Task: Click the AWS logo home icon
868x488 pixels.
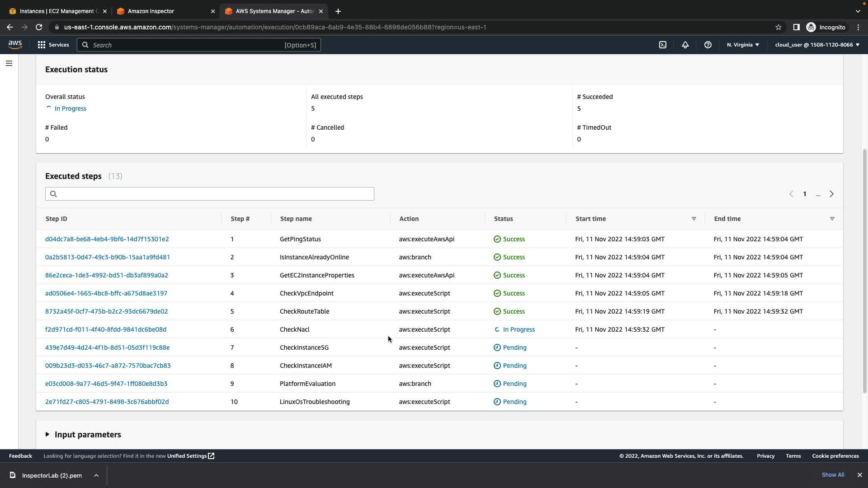Action: pyautogui.click(x=15, y=44)
